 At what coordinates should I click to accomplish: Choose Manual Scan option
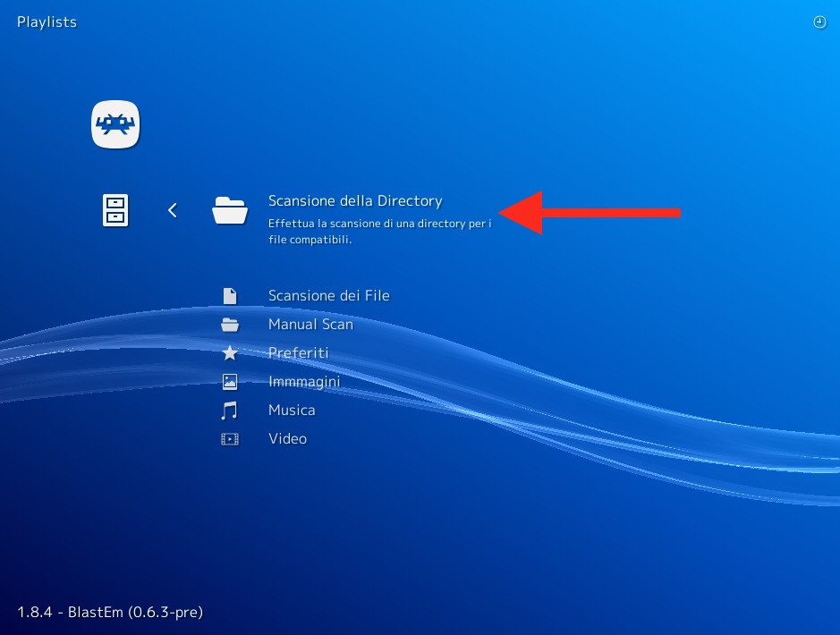click(310, 325)
